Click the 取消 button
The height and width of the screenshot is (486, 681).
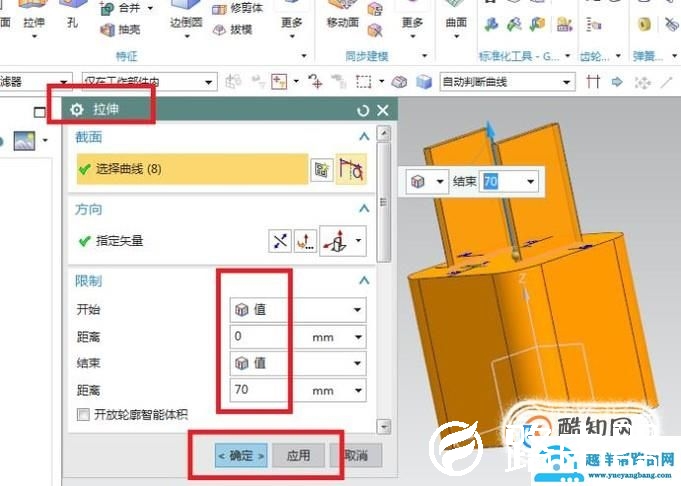tap(356, 456)
